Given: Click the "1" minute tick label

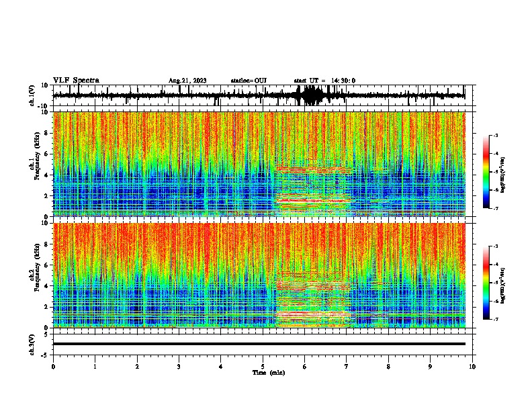Looking at the screenshot, I should point(95,367).
